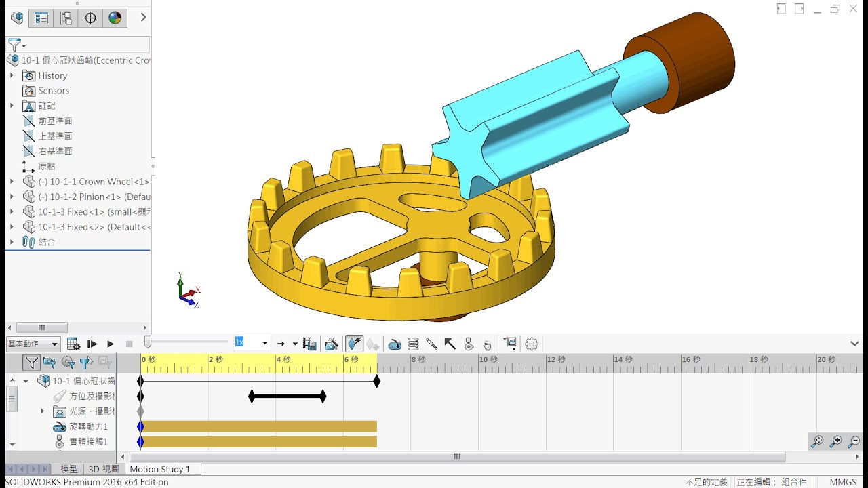Screen dimensions: 868x488
Task: Stop the animation playback
Action: tap(129, 344)
